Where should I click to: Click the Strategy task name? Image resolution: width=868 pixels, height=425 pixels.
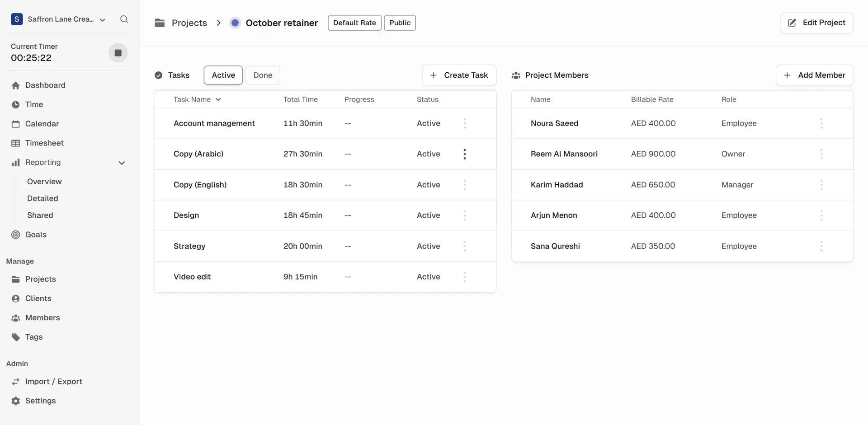click(189, 246)
